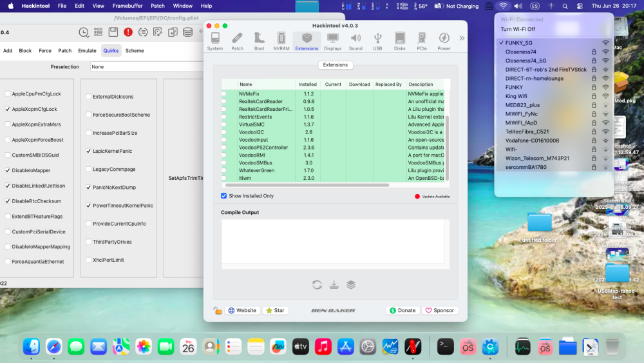
Task: Open the Disks section
Action: [x=400, y=41]
